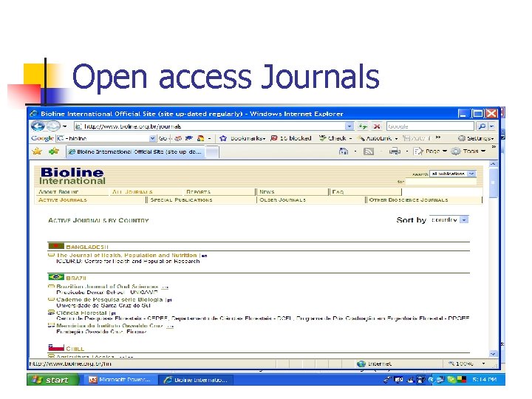Select Other Bioscience Journals submenu item

coord(409,199)
